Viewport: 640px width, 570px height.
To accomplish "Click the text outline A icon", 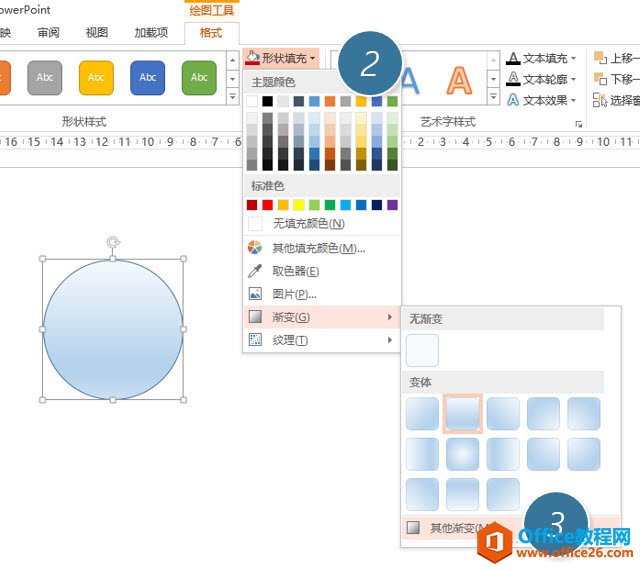I will 513,79.
